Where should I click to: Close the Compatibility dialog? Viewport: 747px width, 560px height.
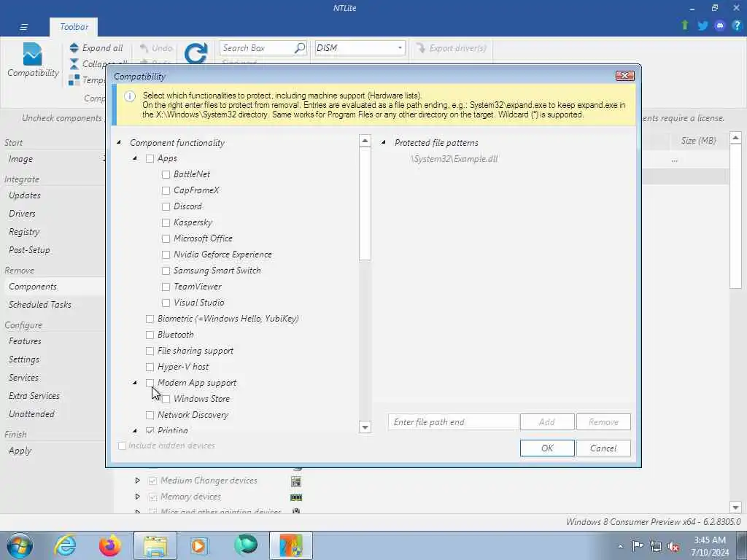pyautogui.click(x=624, y=76)
